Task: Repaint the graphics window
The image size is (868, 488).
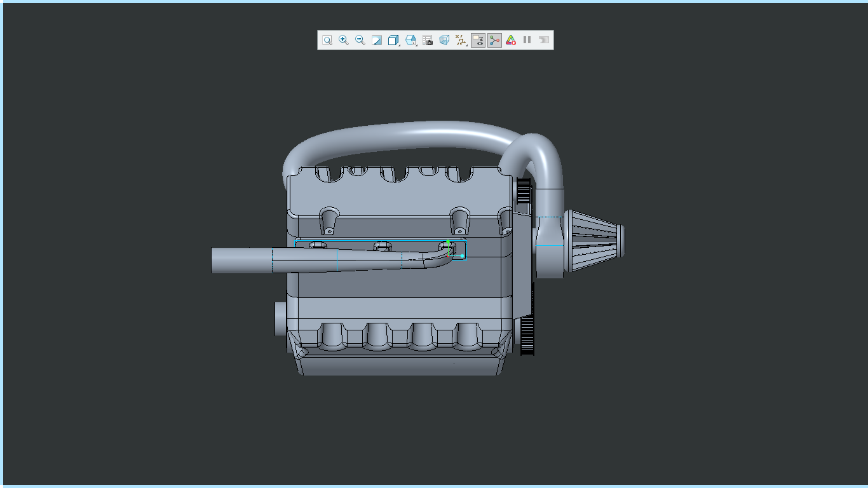Action: pos(376,40)
